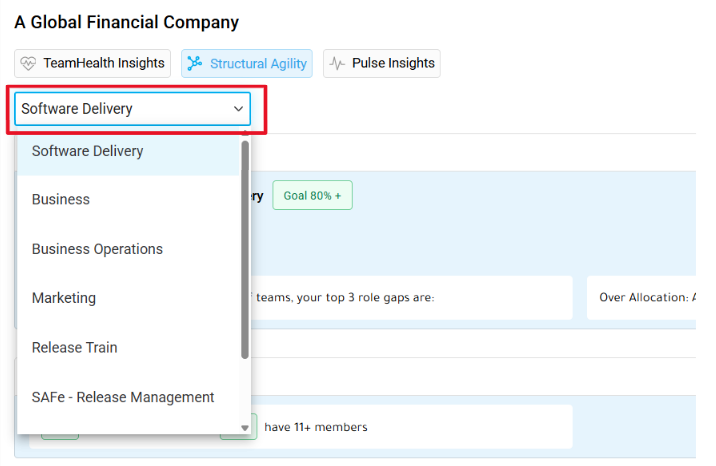Click the top 3 role gaps card
This screenshot has height=466, width=716.
pyautogui.click(x=411, y=298)
